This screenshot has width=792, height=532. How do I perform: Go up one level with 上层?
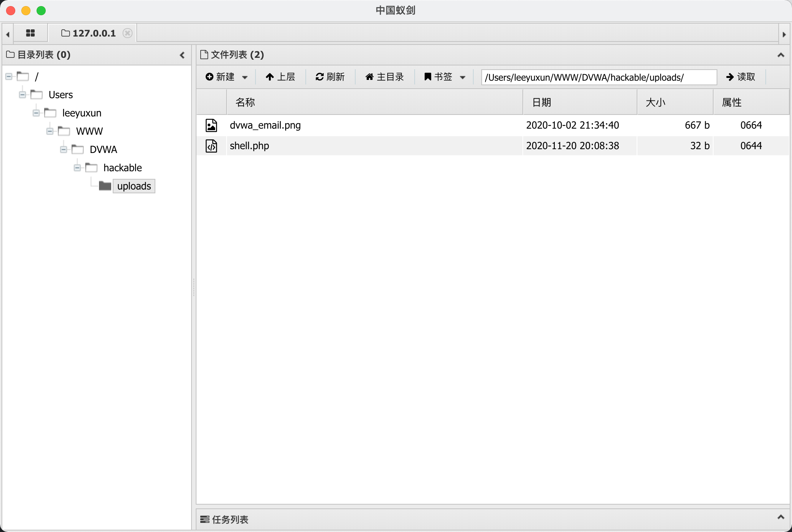click(x=281, y=77)
